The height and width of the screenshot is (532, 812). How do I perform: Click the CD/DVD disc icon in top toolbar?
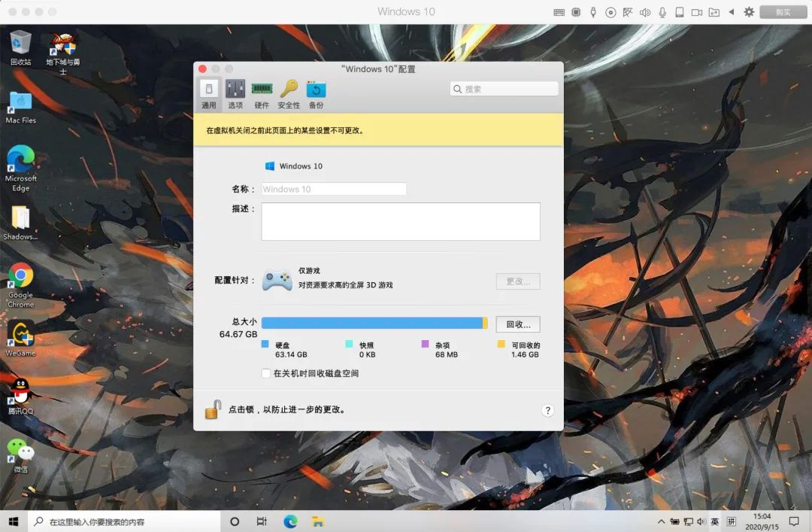pos(611,12)
